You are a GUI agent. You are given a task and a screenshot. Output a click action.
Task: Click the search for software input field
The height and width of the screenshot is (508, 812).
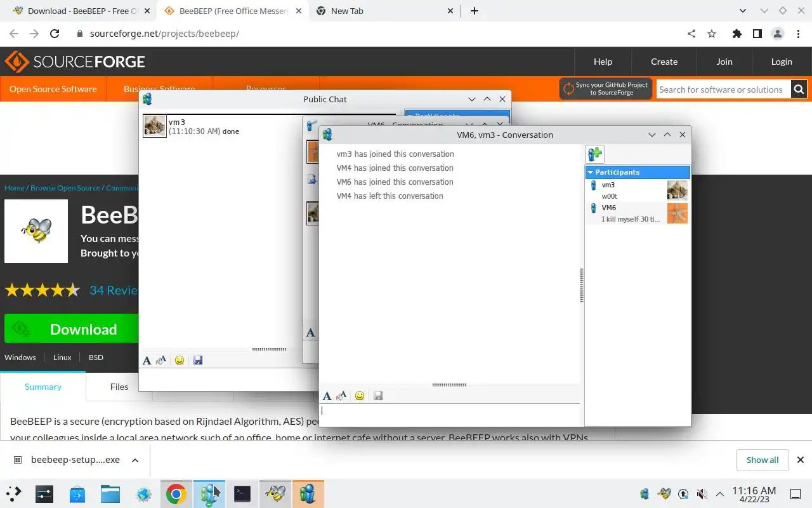pos(723,90)
